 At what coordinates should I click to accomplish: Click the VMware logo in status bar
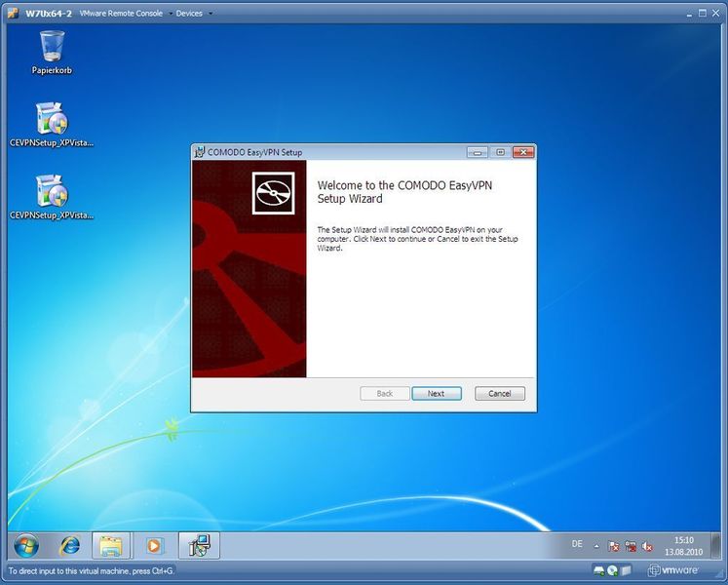coord(672,570)
